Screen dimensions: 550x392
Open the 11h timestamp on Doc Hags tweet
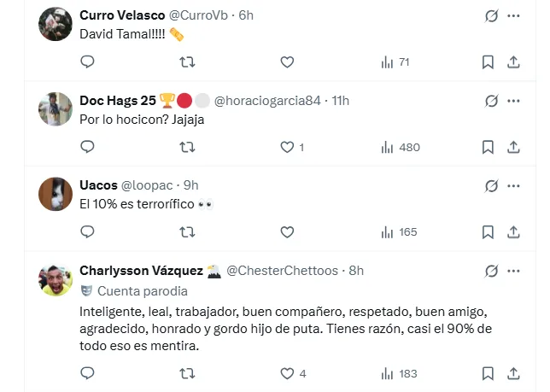(x=340, y=101)
